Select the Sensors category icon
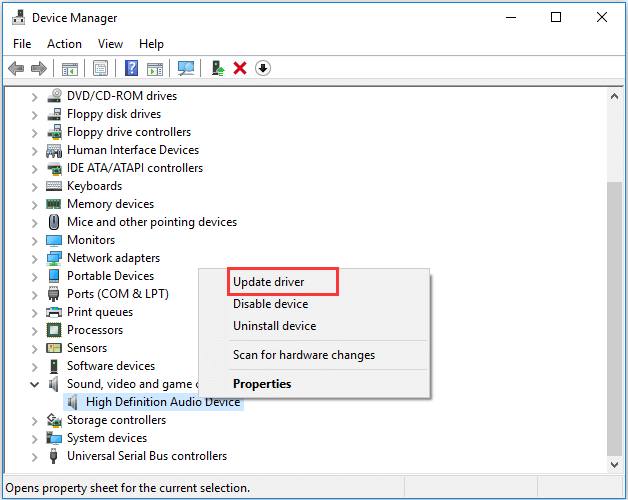The image size is (628, 500). (54, 348)
